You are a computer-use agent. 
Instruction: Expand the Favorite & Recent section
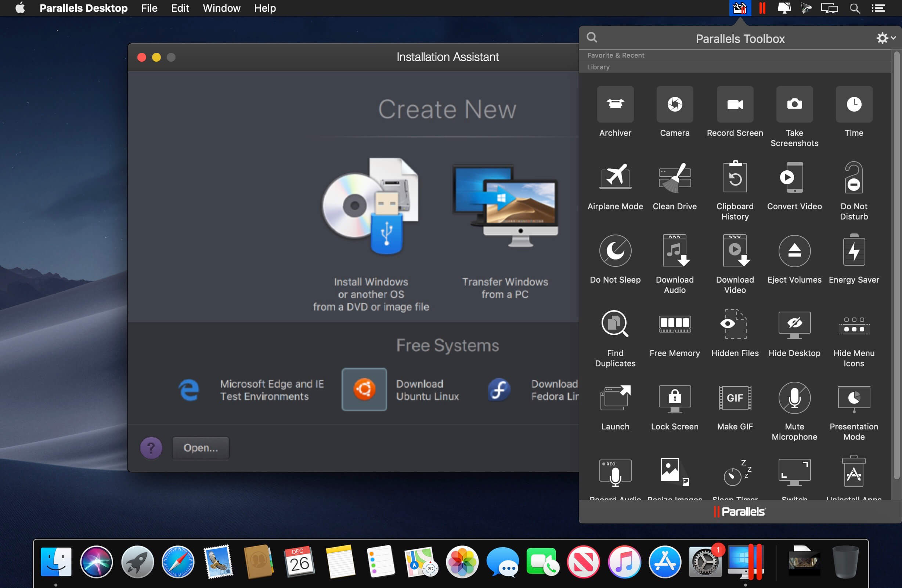616,55
